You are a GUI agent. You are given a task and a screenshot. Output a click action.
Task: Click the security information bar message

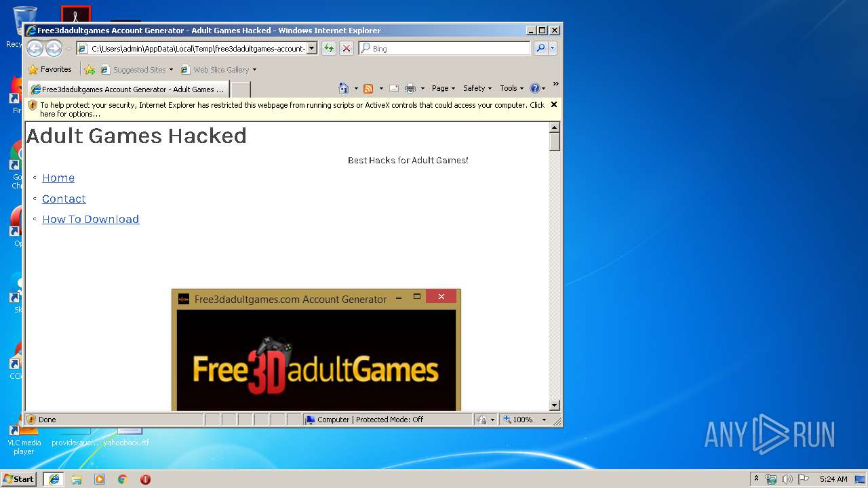[292, 109]
